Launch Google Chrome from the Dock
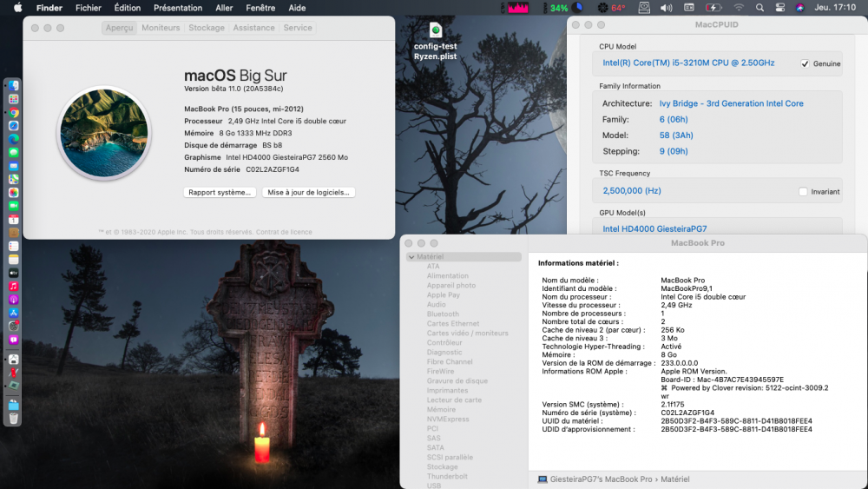The width and height of the screenshot is (868, 489). click(x=13, y=112)
